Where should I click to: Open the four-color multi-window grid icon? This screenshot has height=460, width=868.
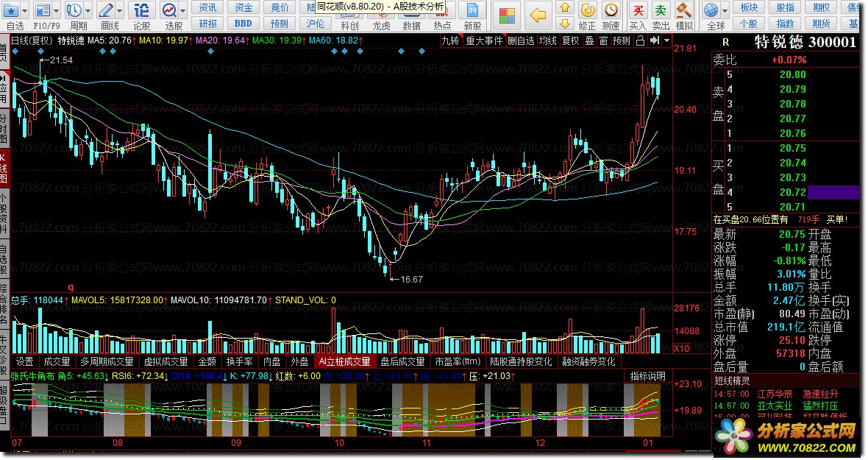(507, 15)
